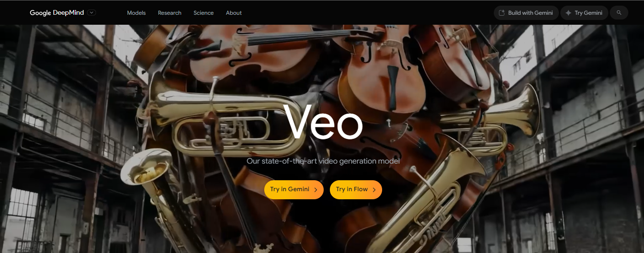Open the Models navigation menu
Viewport: 644px width, 253px height.
[x=136, y=13]
